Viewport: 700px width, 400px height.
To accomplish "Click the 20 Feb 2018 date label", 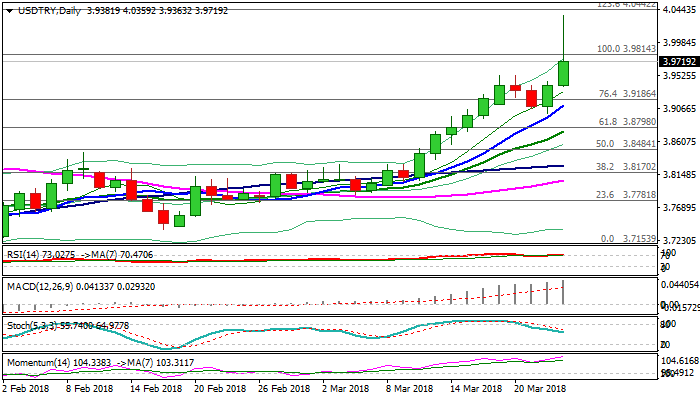I will coord(220,388).
